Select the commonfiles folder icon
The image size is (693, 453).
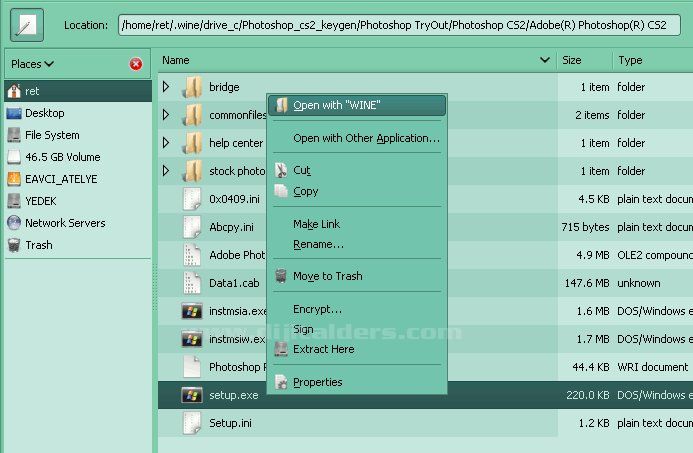coord(193,115)
